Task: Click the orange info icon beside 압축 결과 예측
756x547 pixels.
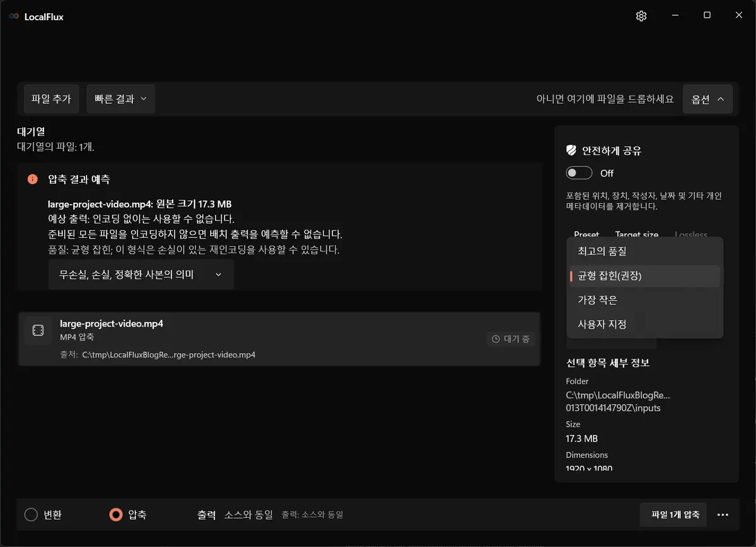Action: 33,179
